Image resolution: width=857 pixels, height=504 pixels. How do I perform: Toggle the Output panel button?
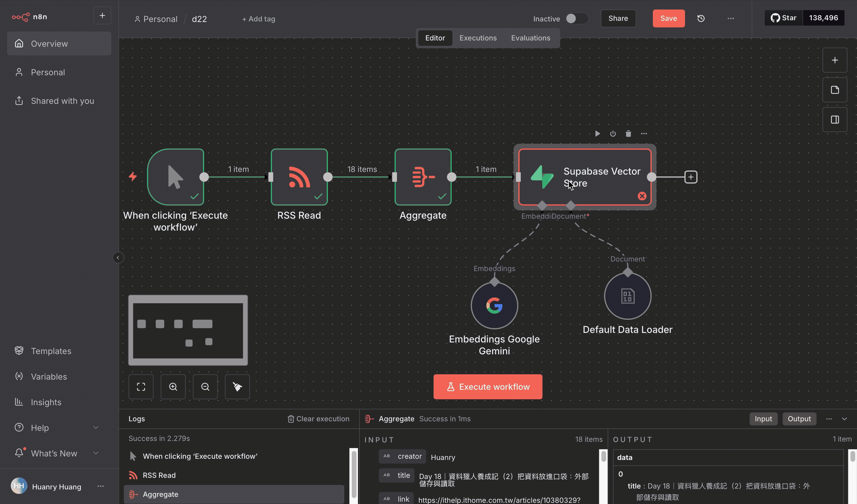tap(799, 419)
